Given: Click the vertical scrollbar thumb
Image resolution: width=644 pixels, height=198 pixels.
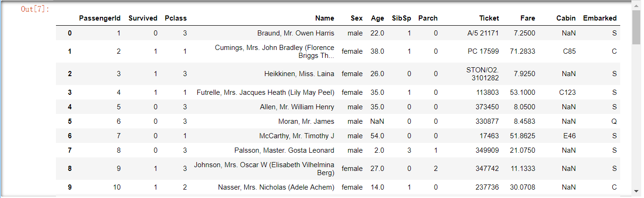Looking at the screenshot, I should (636, 27).
